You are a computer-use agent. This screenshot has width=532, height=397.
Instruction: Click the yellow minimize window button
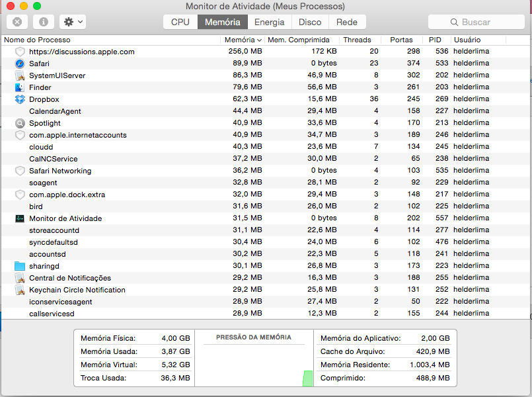(x=24, y=6)
